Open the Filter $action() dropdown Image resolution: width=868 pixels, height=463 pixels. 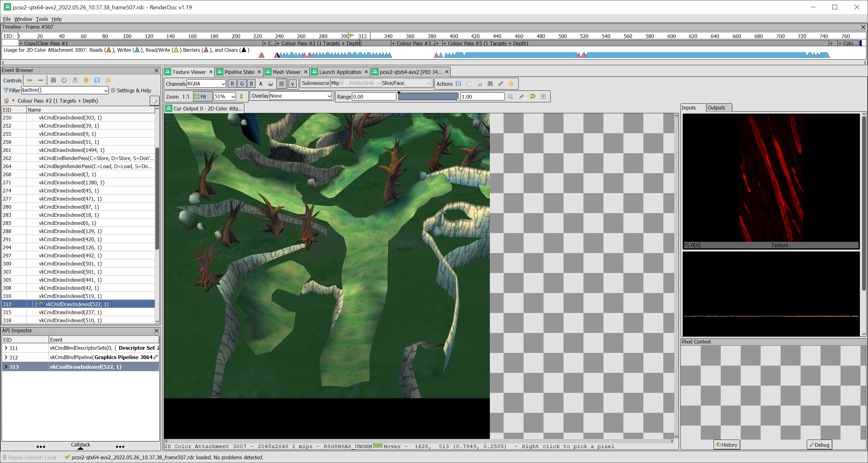(65, 90)
